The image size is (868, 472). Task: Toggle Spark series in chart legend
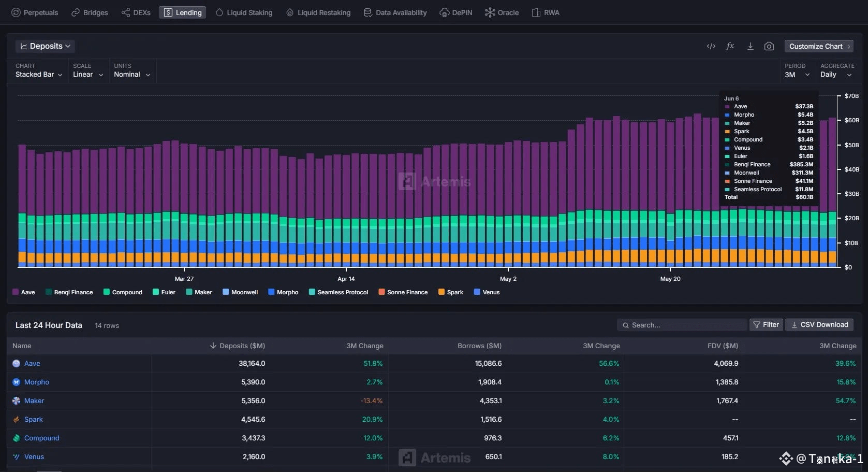(450, 292)
